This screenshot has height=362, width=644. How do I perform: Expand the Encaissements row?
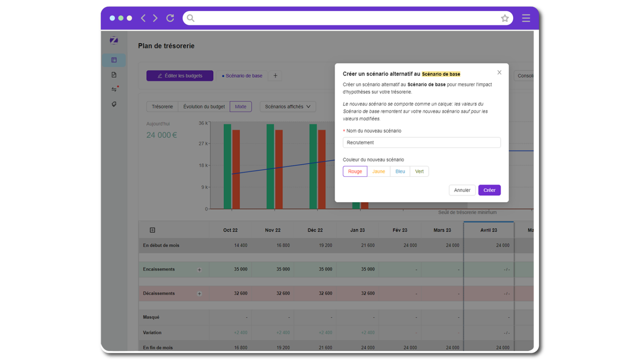(200, 270)
